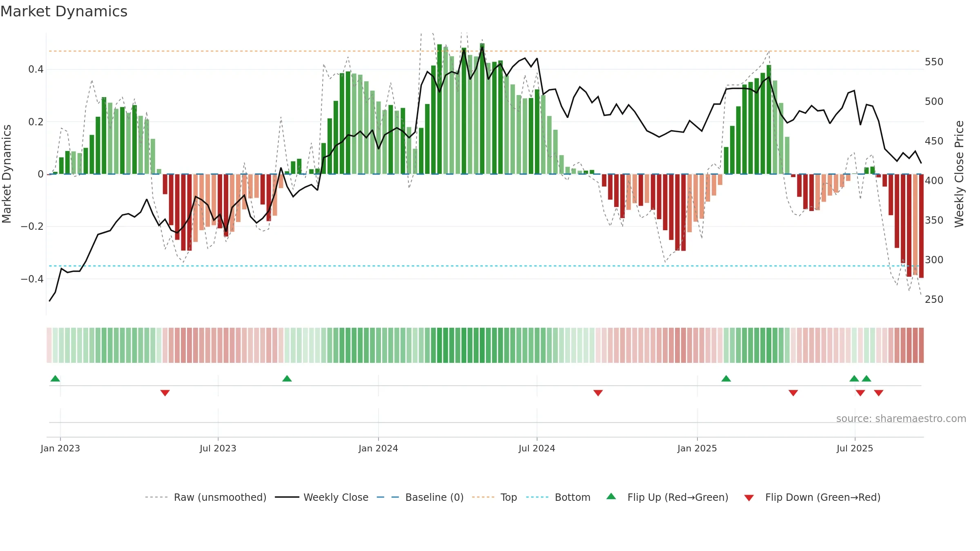Click the Market Dynamics chart title
The height and width of the screenshot is (551, 980).
coord(64,11)
